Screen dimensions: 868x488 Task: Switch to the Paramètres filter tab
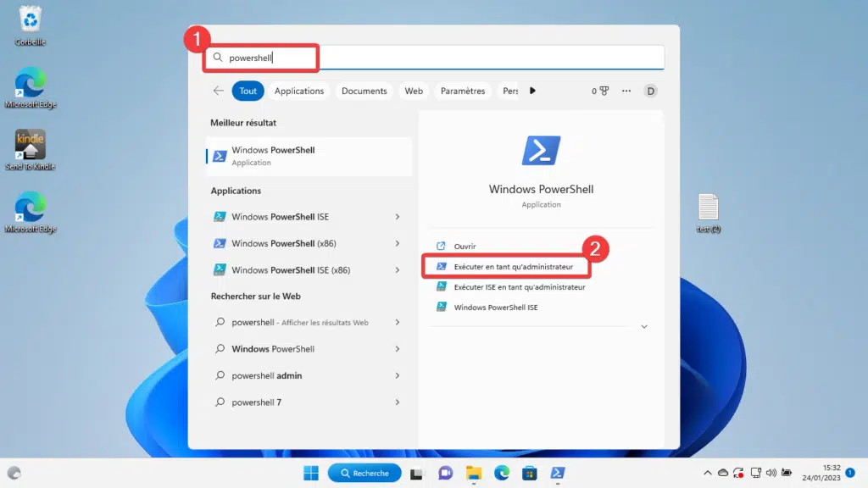coord(462,91)
